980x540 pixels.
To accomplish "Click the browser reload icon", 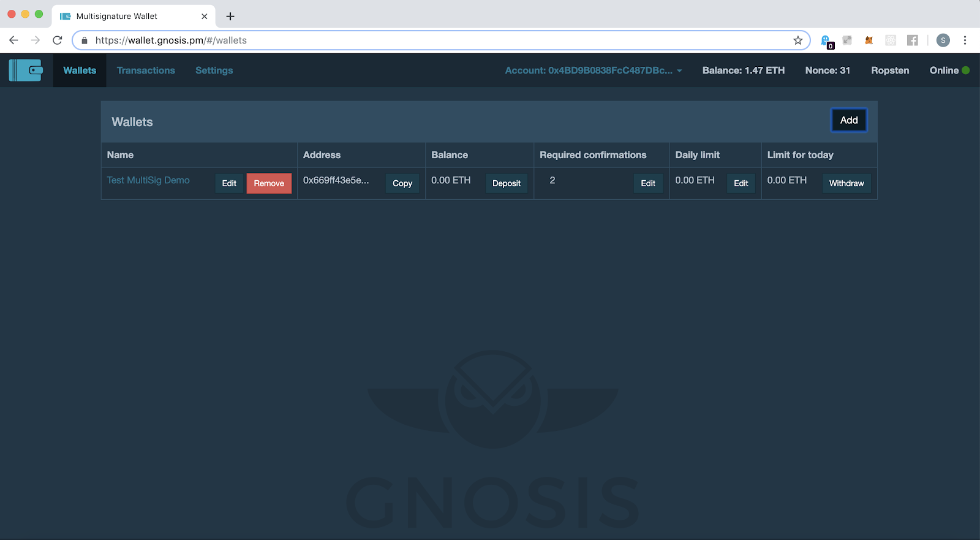I will pos(58,40).
